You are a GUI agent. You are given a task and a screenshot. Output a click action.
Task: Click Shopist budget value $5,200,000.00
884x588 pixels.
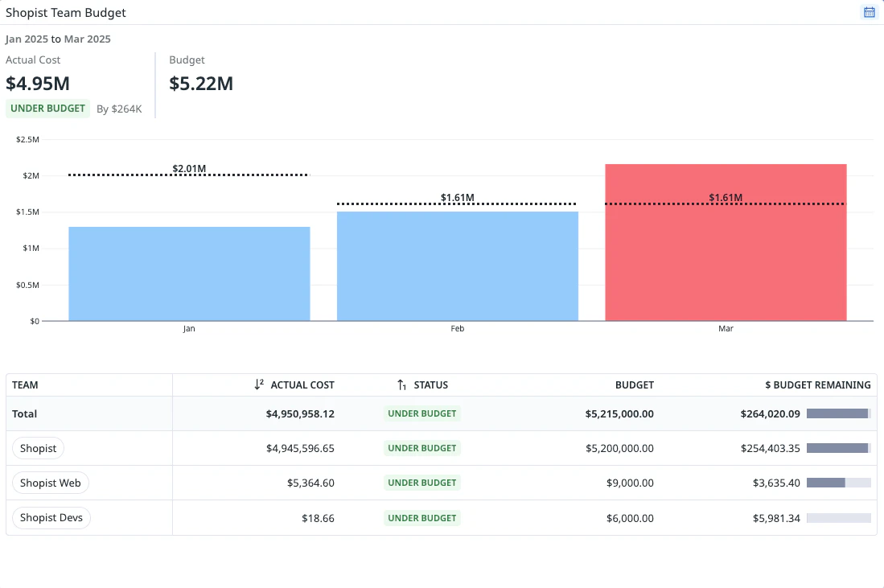[x=619, y=448]
